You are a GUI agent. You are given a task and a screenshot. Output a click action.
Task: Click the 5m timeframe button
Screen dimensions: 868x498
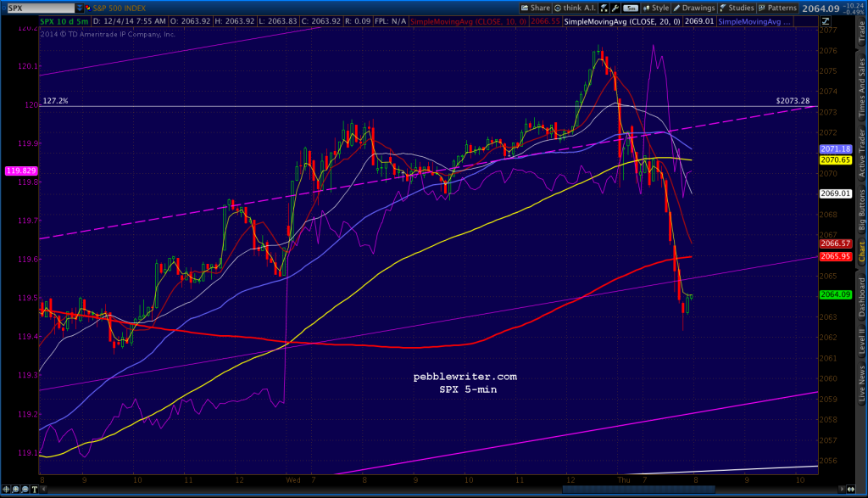point(631,8)
